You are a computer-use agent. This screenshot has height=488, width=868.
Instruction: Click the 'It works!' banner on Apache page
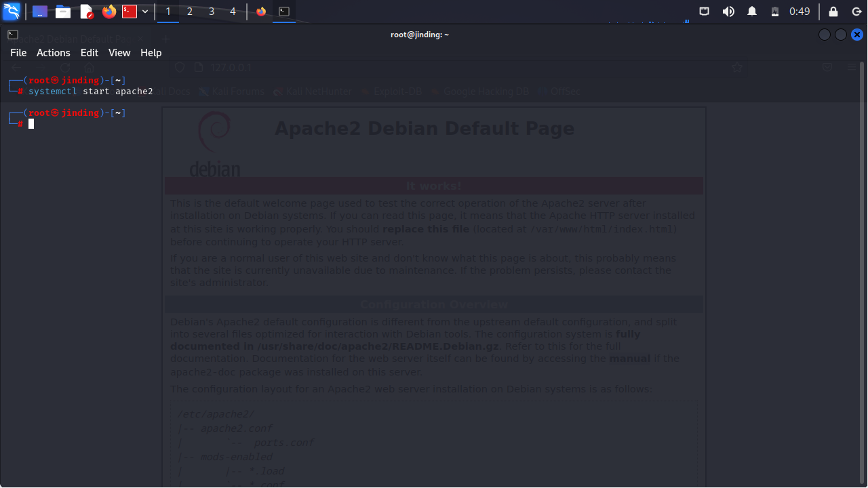(x=434, y=186)
